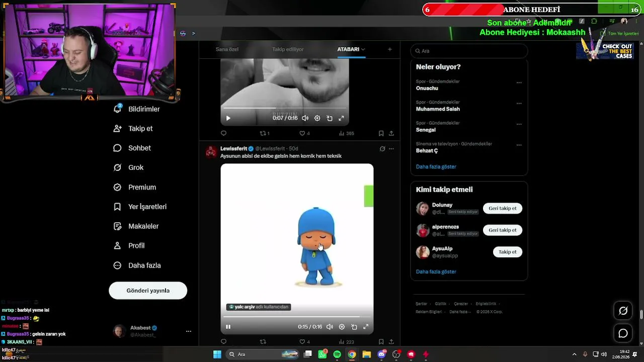Mute the first video's audio

[x=305, y=118]
